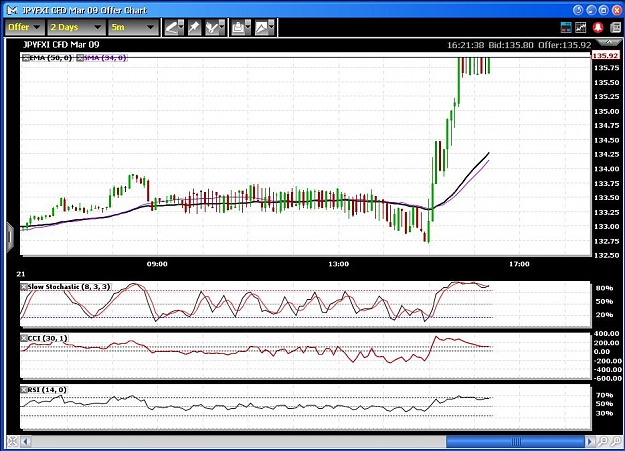Screen dimensions: 625x451
Task: Click the scrollbar right arrow
Action: coord(590,441)
